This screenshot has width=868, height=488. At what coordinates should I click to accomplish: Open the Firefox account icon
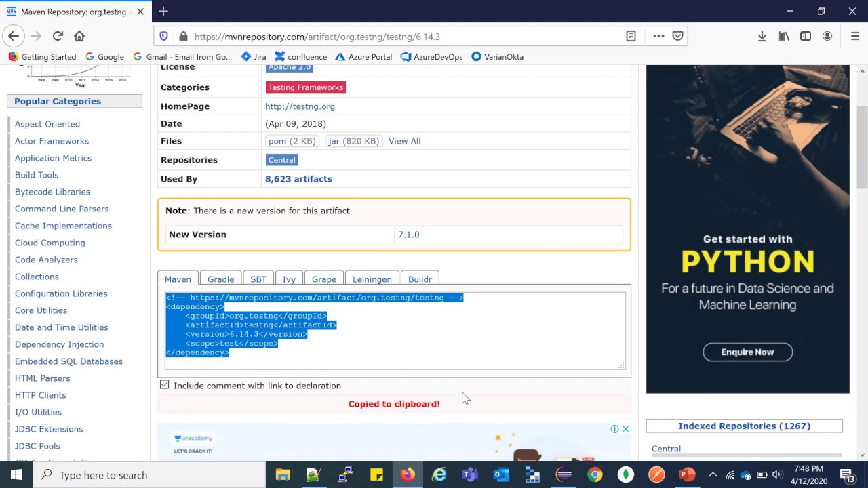[x=827, y=37]
